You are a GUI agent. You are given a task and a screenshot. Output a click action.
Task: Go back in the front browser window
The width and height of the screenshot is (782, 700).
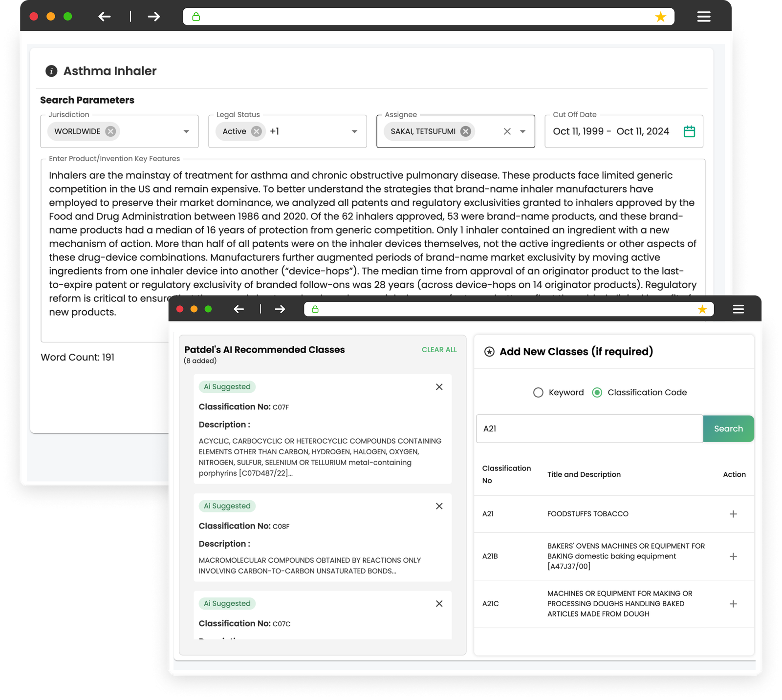pyautogui.click(x=239, y=309)
